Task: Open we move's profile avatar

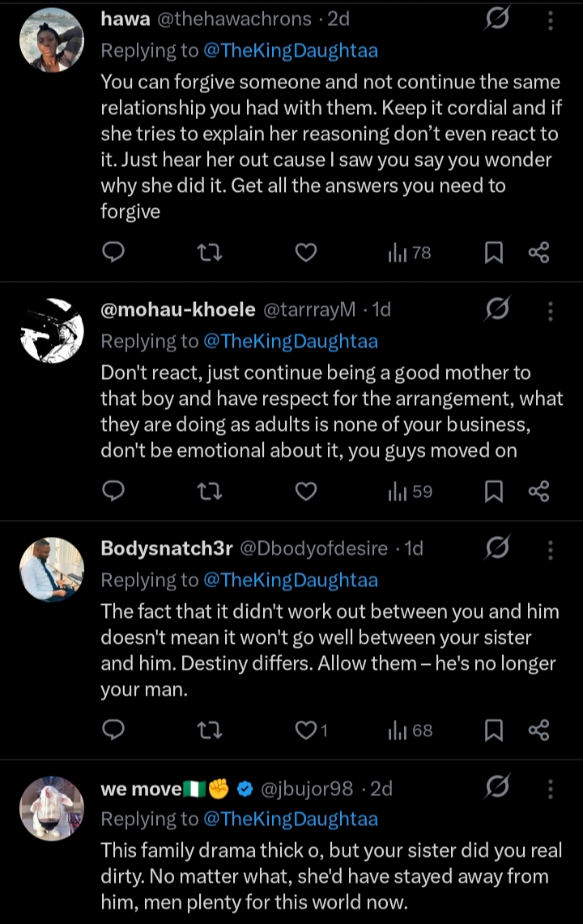Action: coord(51,809)
